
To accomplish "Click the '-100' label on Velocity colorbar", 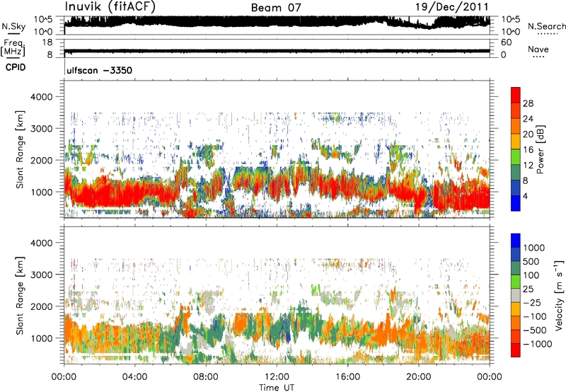I will coord(535,316).
